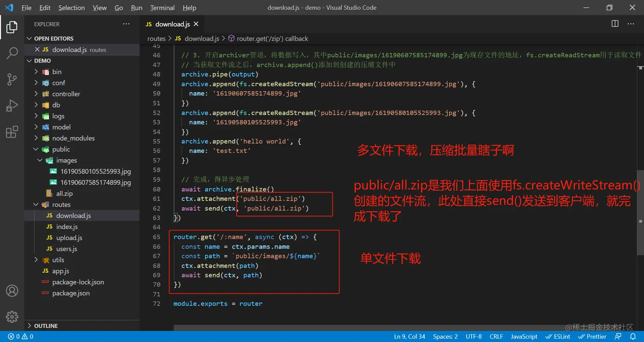Screen dimensions: 644x342
Task: Open the Go menu
Action: click(x=119, y=8)
